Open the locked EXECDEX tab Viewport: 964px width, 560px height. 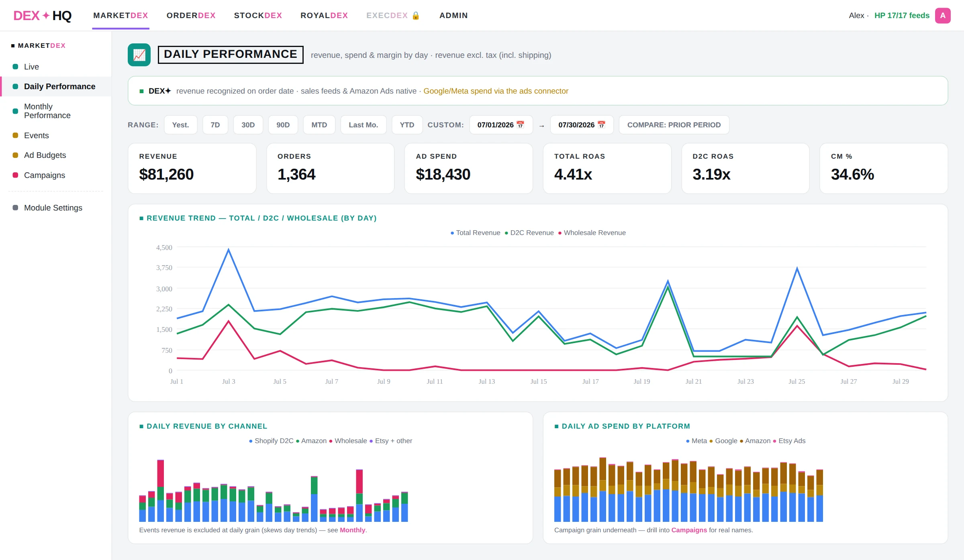[393, 15]
